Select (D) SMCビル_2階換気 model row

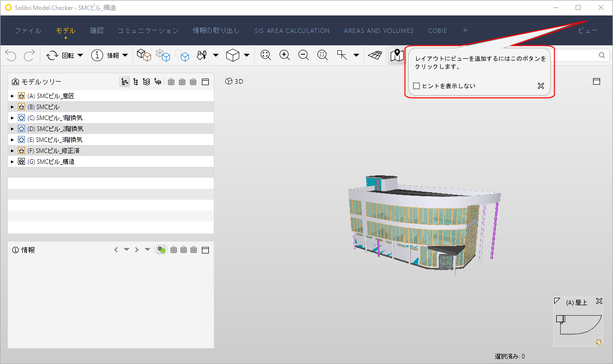point(111,128)
